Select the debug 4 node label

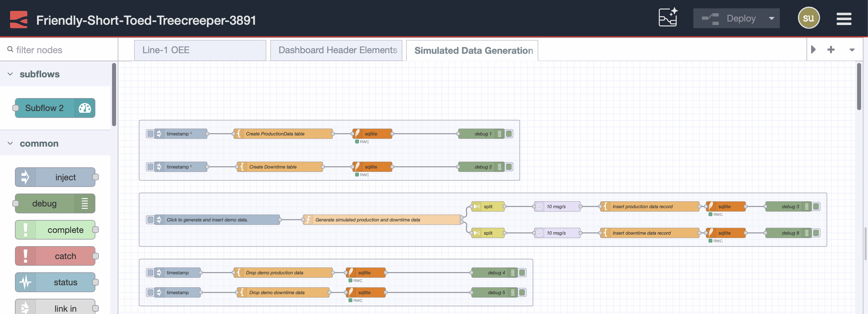[x=496, y=273]
